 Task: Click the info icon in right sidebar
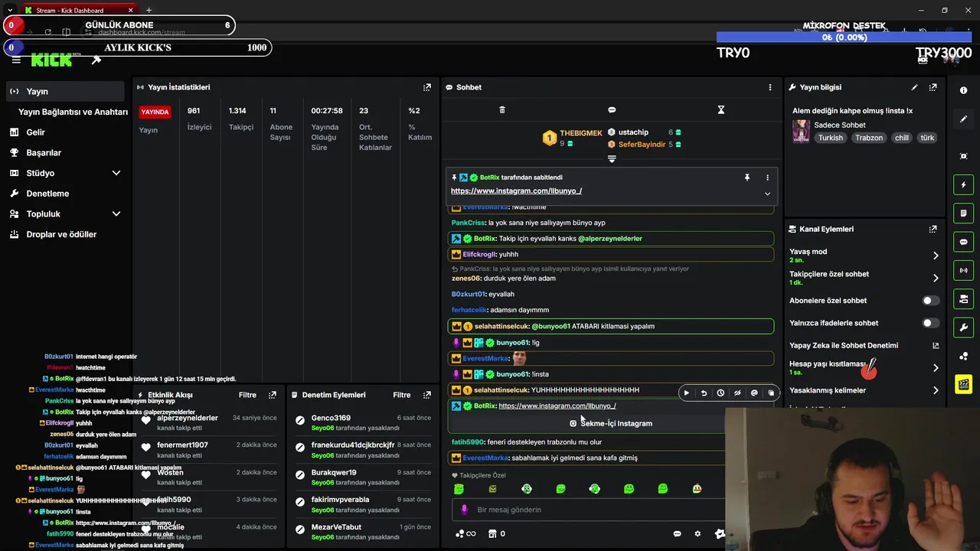tap(963, 90)
